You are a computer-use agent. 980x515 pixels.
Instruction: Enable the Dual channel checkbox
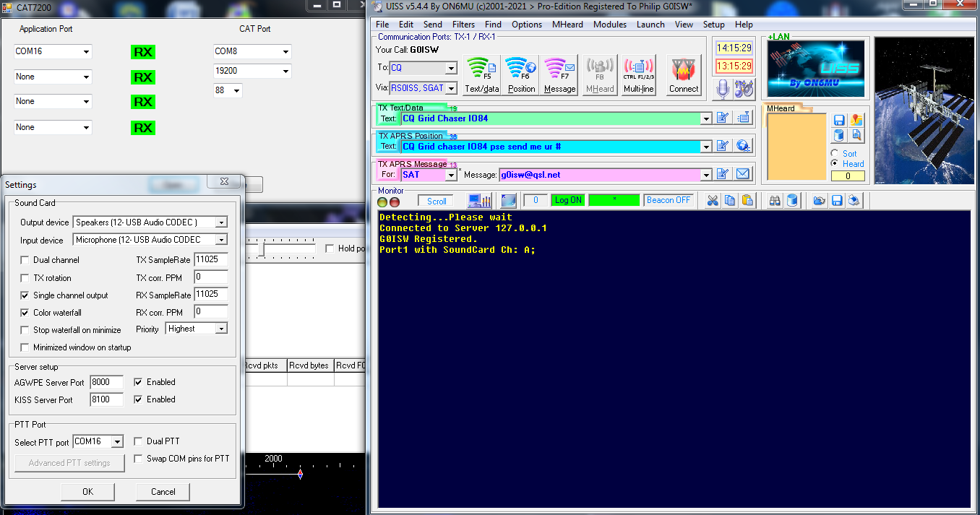coord(25,260)
